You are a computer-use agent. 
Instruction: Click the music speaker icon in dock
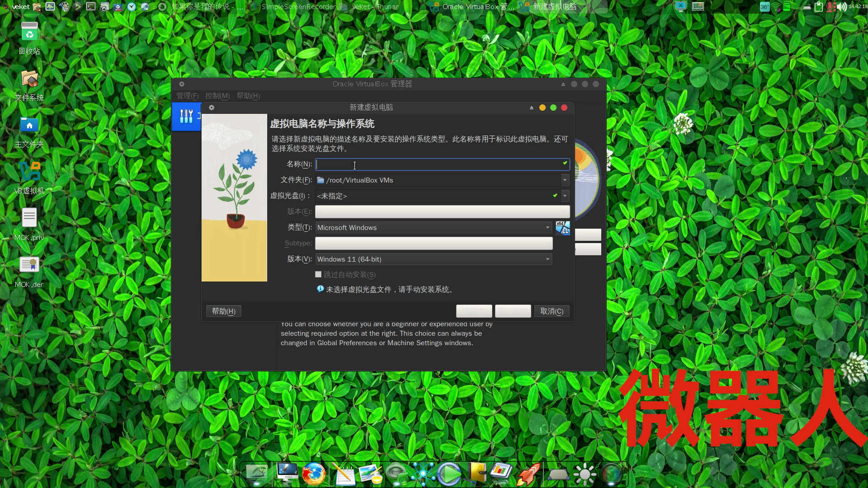click(x=397, y=474)
